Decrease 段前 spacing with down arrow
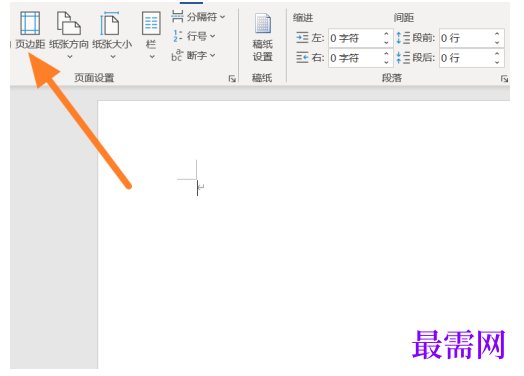The width and height of the screenshot is (524, 376). coord(497,42)
